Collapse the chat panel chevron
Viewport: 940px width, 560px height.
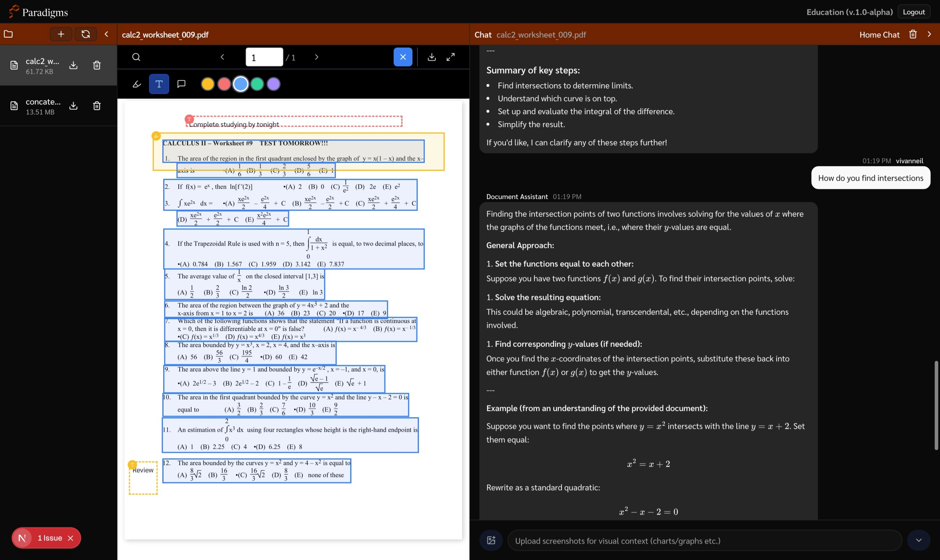[x=929, y=34]
